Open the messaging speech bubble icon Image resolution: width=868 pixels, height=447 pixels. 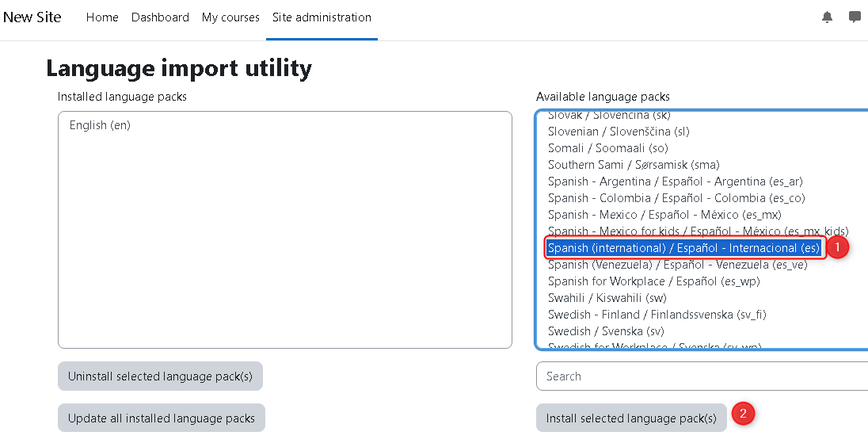(855, 17)
